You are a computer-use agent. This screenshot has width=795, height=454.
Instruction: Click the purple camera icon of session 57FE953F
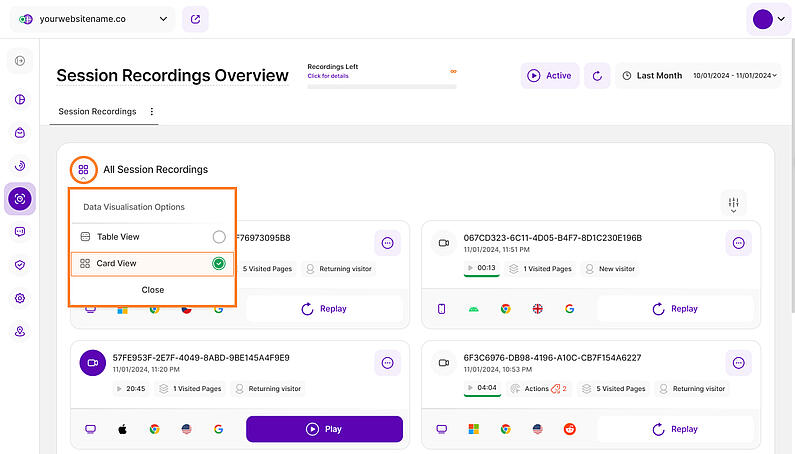coord(93,363)
